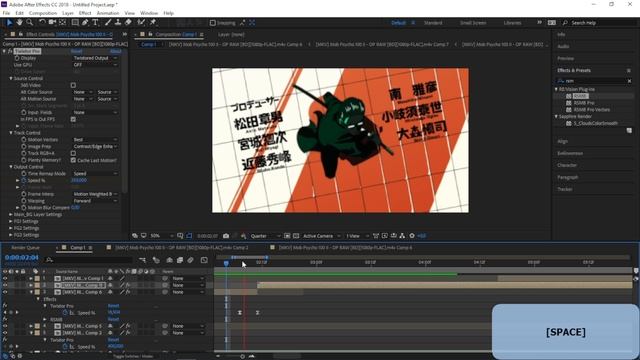Screen dimensions: 640x360
Task: Expand Main_BG Layer Settings group
Action: [11, 214]
